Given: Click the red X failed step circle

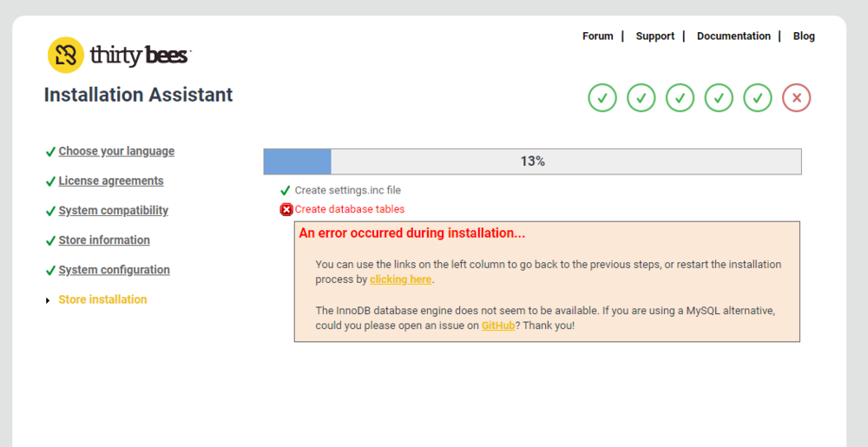Looking at the screenshot, I should click(796, 98).
